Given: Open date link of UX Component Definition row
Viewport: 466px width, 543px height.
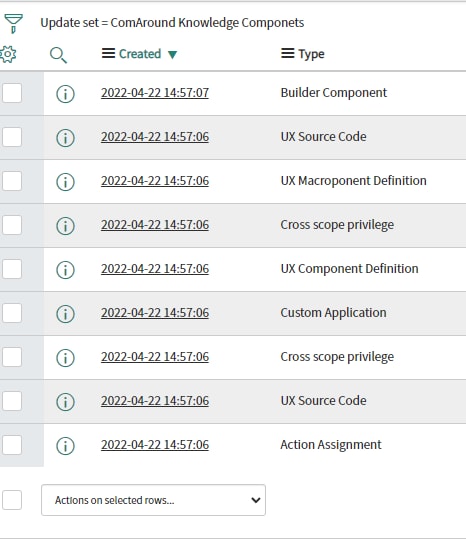Looking at the screenshot, I should [x=155, y=269].
